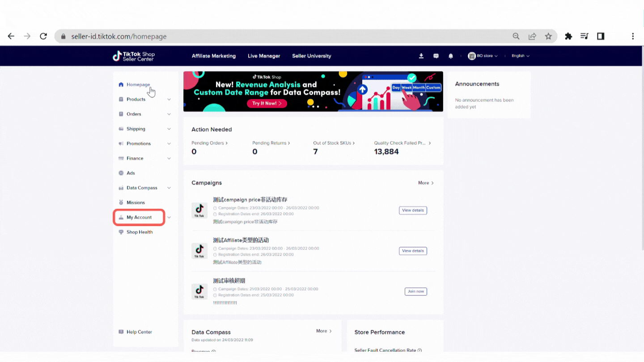This screenshot has width=644, height=362.
Task: Click the Join now campaign button
Action: tap(415, 291)
